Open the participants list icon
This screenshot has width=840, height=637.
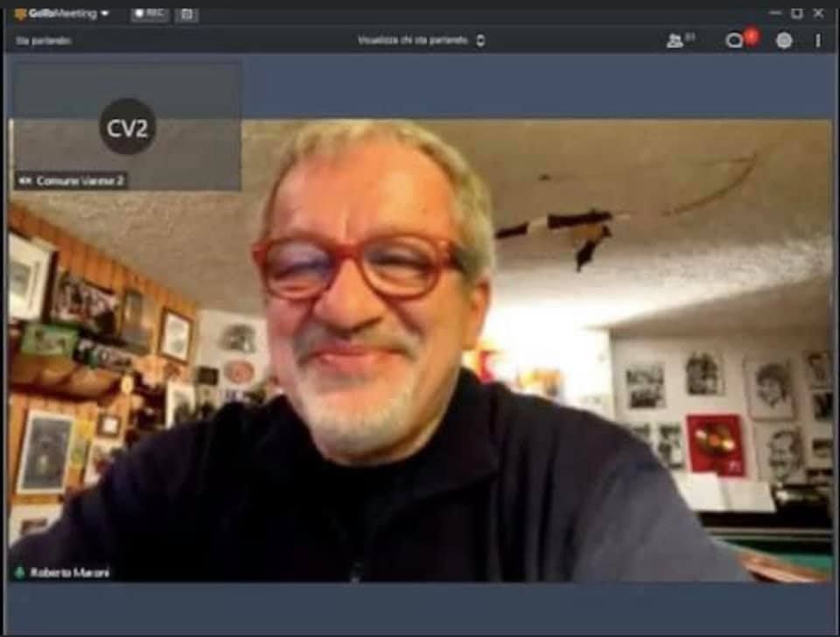(675, 40)
